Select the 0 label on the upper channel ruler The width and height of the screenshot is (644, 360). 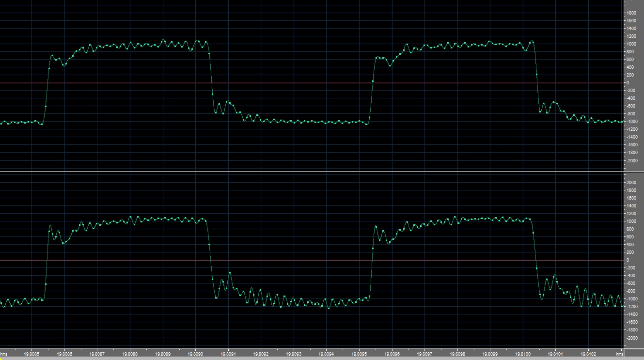[x=628, y=83]
